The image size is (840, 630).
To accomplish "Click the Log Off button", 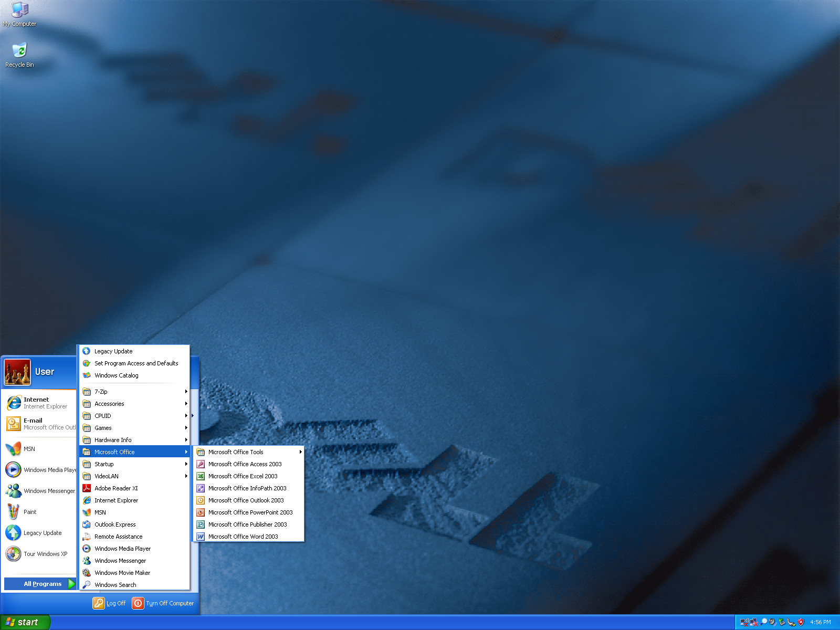I will [110, 603].
